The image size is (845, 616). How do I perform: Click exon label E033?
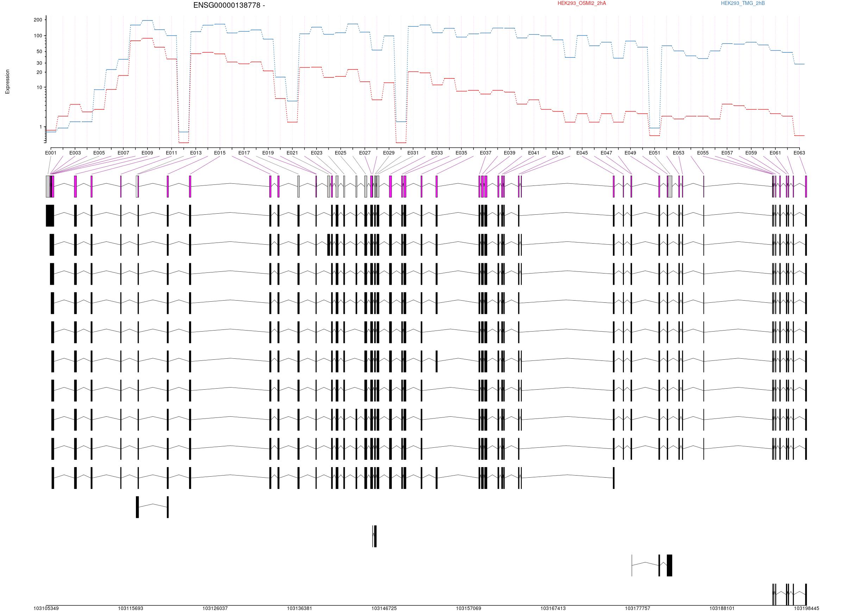[437, 153]
